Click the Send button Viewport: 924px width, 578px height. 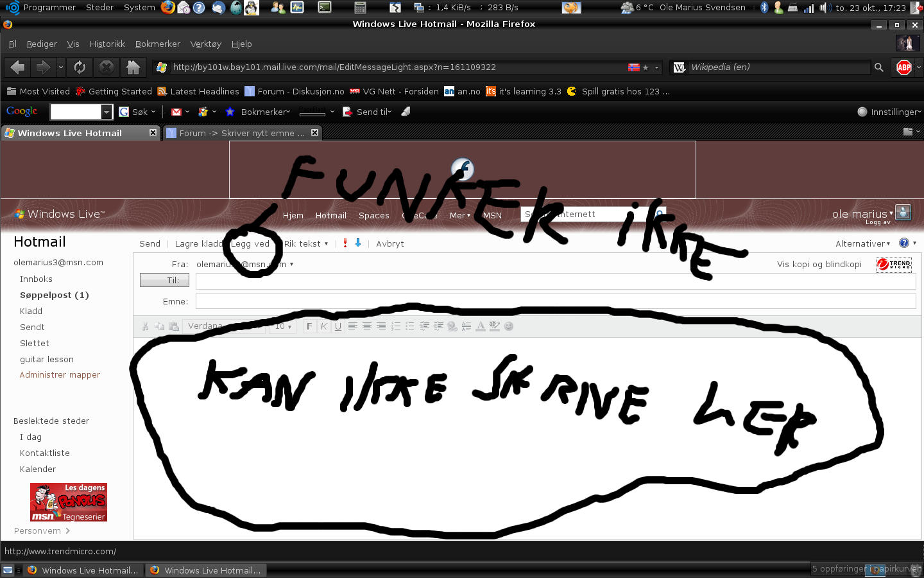click(150, 243)
